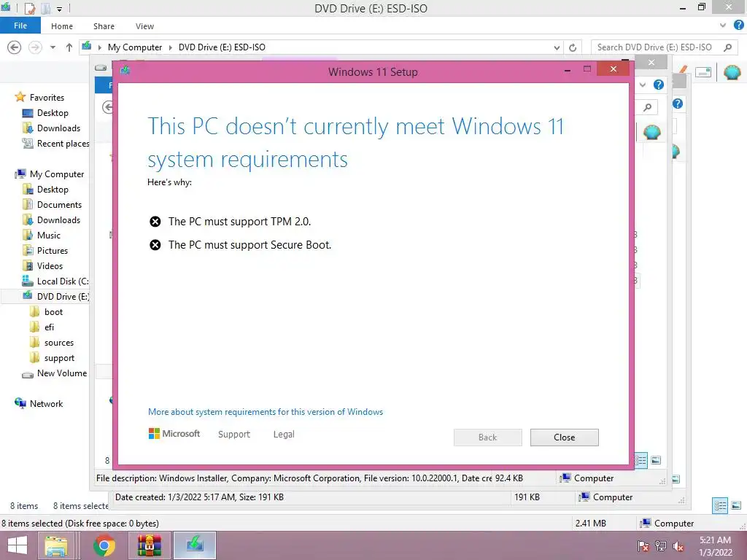Go up one folder level
The width and height of the screenshot is (747, 560).
(x=69, y=47)
